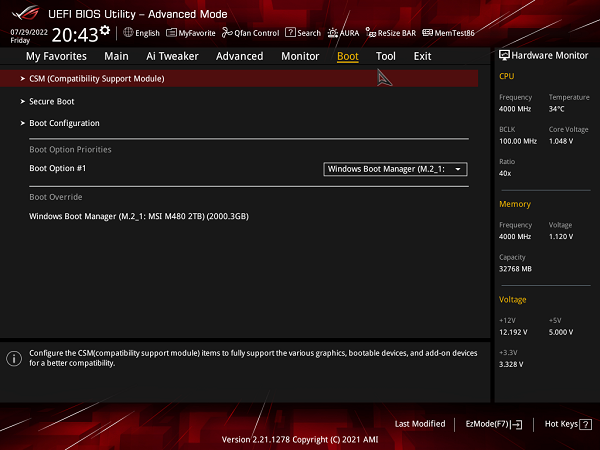Click the clock settings gear icon
Screen dimensions: 600x450
[x=105, y=31]
